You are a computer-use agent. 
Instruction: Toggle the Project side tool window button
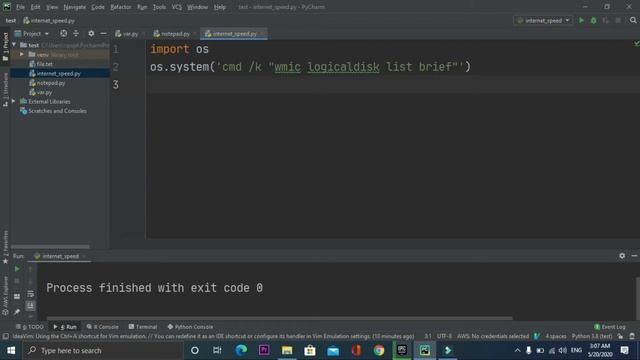pyautogui.click(x=5, y=47)
